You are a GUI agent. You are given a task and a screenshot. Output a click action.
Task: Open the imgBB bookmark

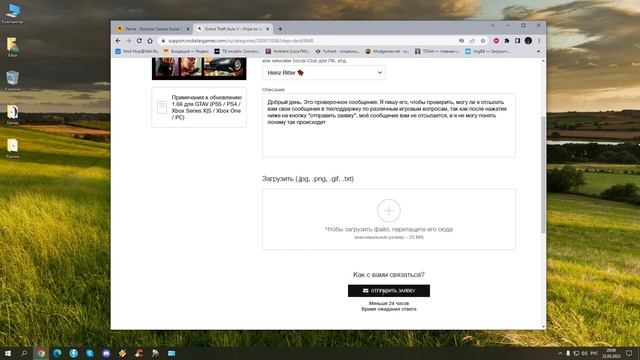pyautogui.click(x=487, y=51)
